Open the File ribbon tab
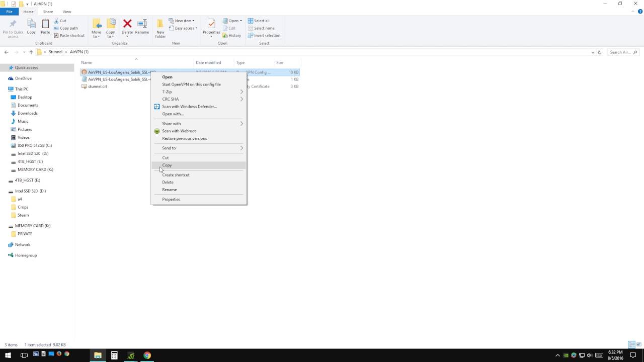Screen dimensions: 644x362 point(9,12)
